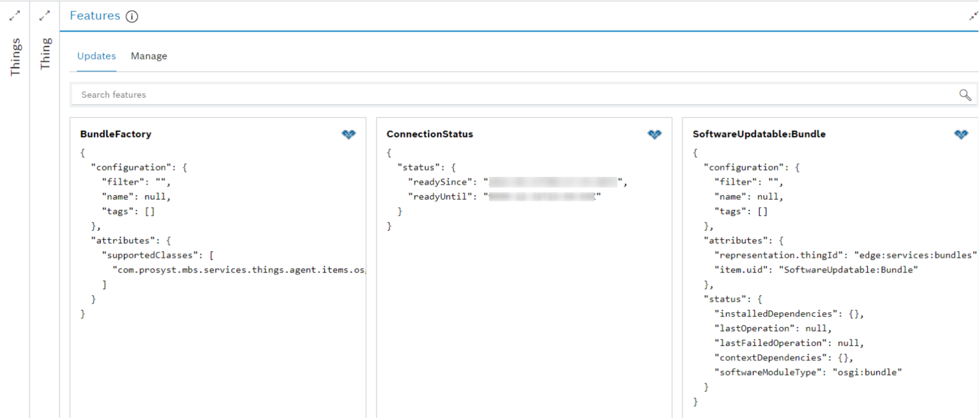Image resolution: width=980 pixels, height=418 pixels.
Task: Select the BundleFactory card title
Action: 116,134
